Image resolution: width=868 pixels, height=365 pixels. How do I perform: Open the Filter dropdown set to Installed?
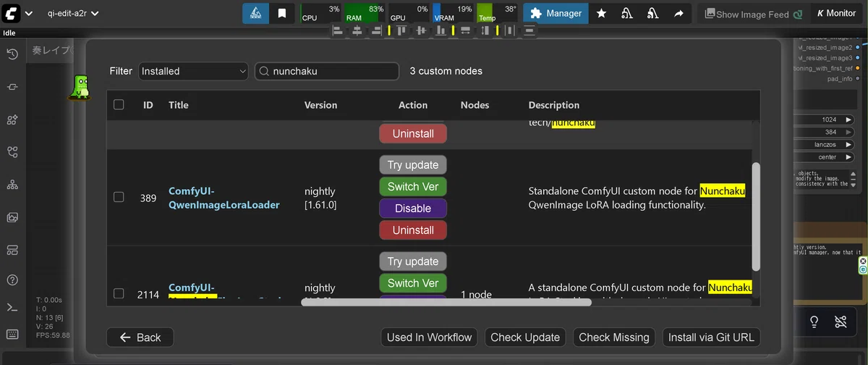(x=193, y=71)
